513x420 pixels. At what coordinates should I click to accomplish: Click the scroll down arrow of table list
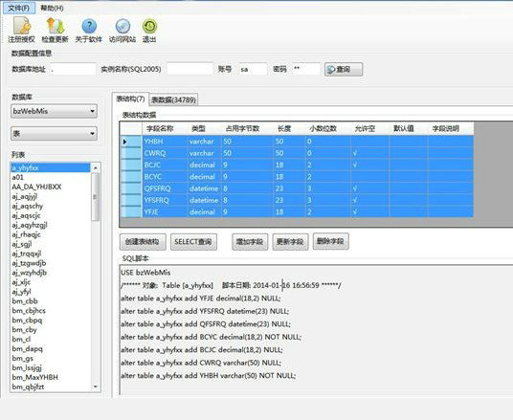tap(95, 387)
